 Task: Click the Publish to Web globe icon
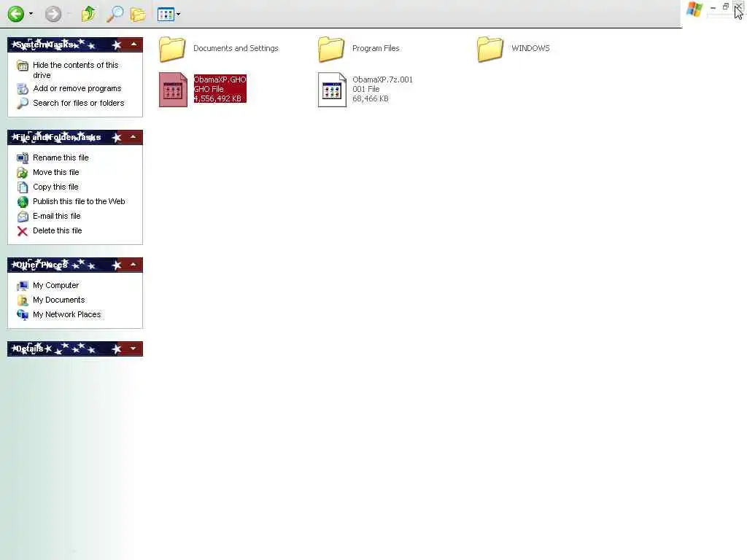(x=23, y=202)
